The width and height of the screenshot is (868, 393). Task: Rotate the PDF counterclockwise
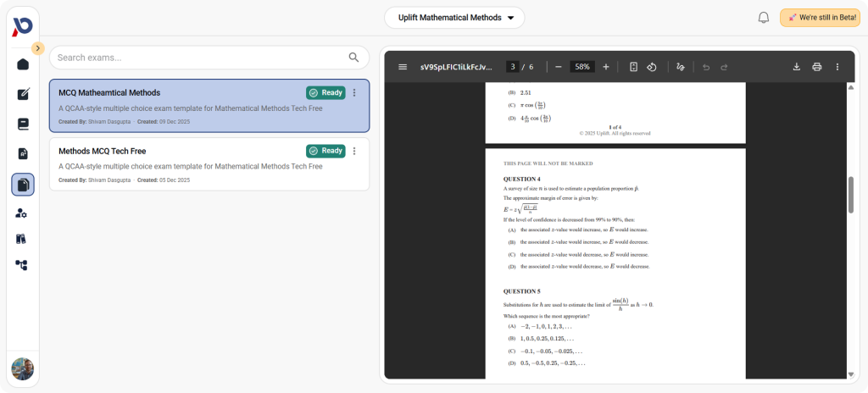pos(652,67)
